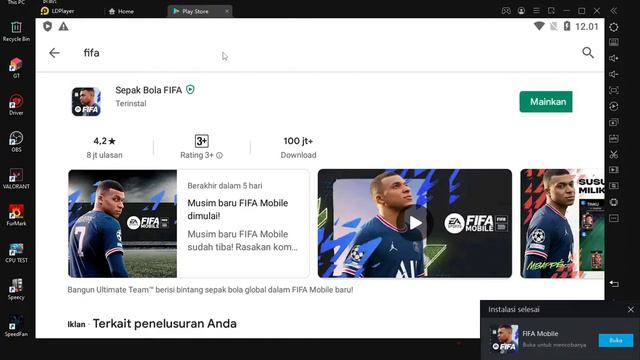640x360 pixels.
Task: Open multi-instance icon below recorder
Action: click(x=613, y=122)
